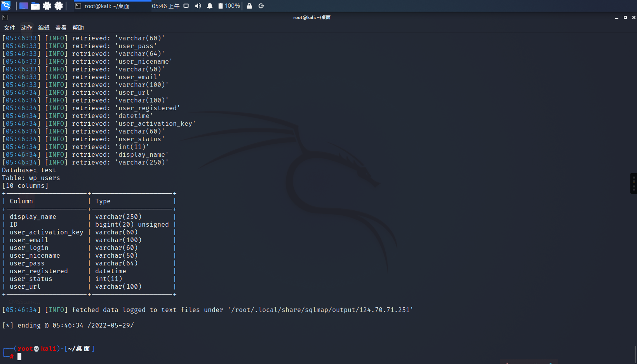Toggle the notification bell
The image size is (637, 364).
(x=210, y=6)
